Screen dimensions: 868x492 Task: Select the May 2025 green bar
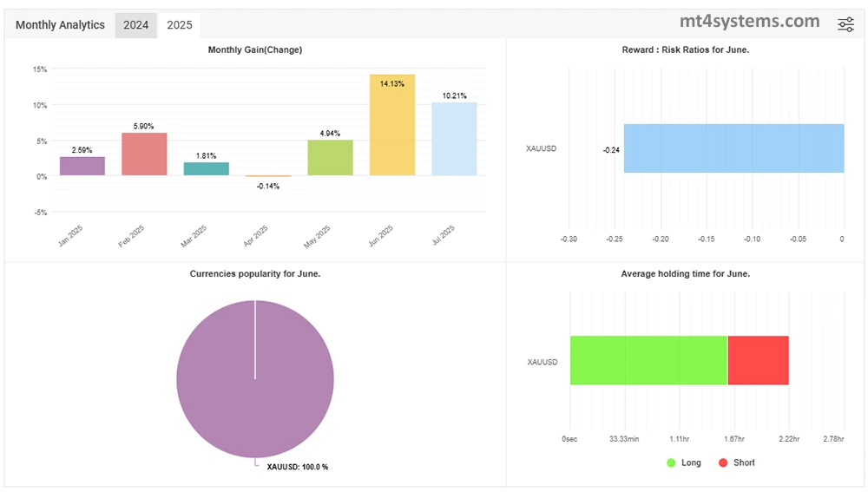click(330, 157)
